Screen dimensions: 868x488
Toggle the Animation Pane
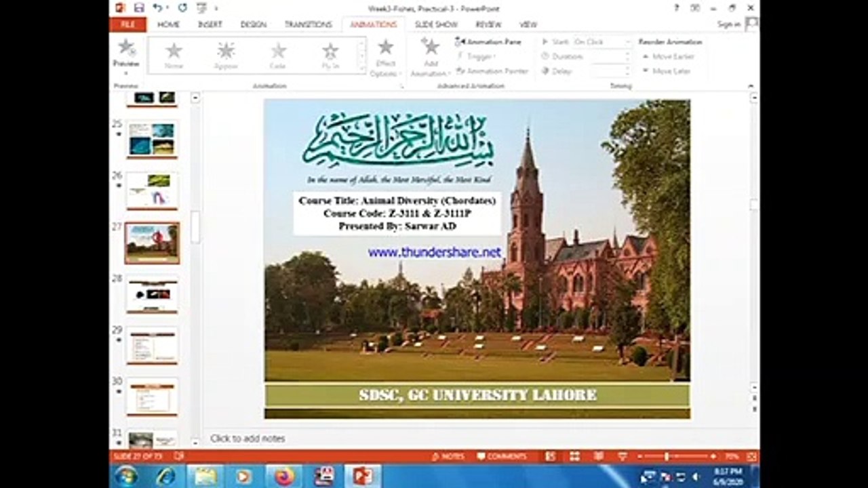pyautogui.click(x=488, y=41)
